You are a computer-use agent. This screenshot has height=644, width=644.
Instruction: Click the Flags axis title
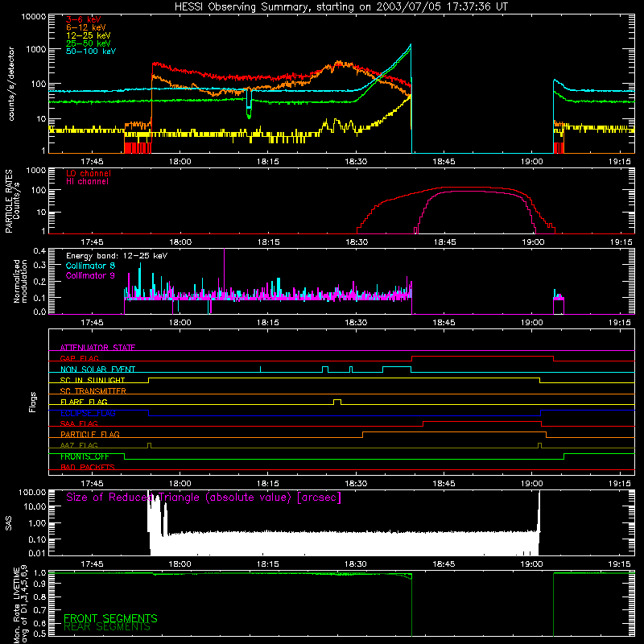coord(33,402)
